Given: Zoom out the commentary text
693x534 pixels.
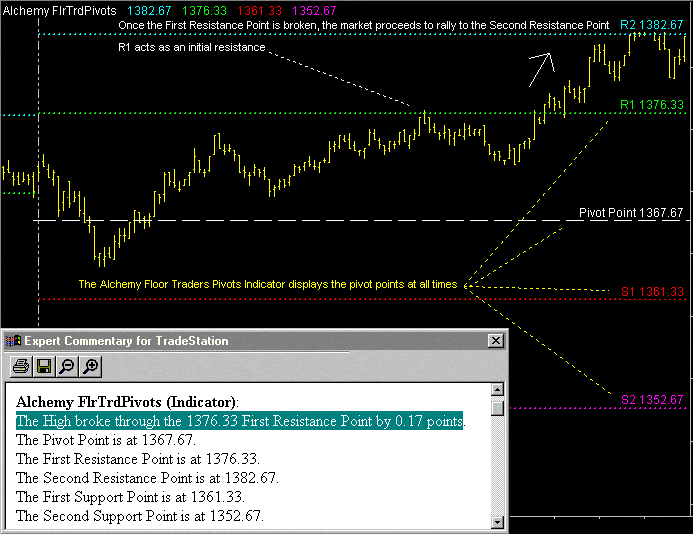Looking at the screenshot, I should (x=67, y=366).
